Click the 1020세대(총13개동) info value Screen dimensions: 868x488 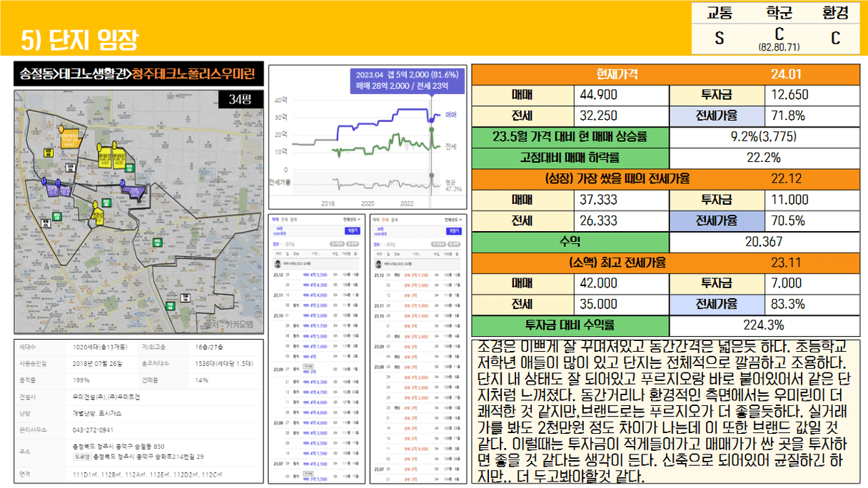[x=100, y=347]
